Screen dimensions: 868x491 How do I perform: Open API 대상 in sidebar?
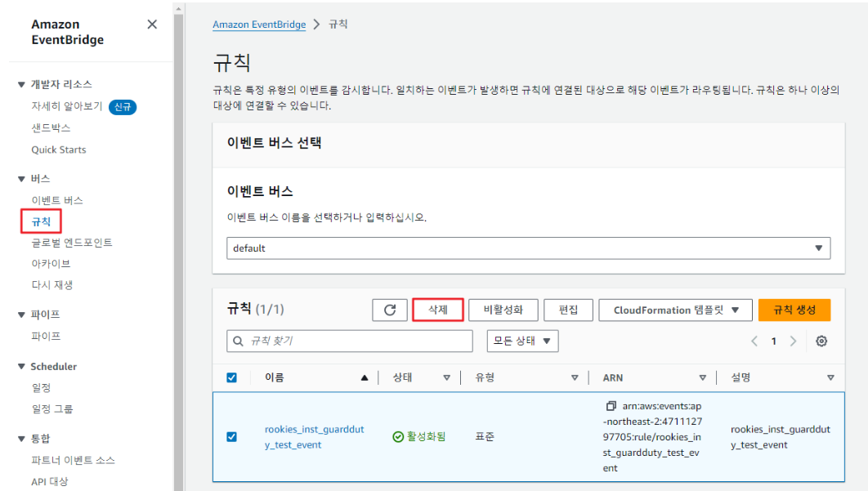coord(50,481)
